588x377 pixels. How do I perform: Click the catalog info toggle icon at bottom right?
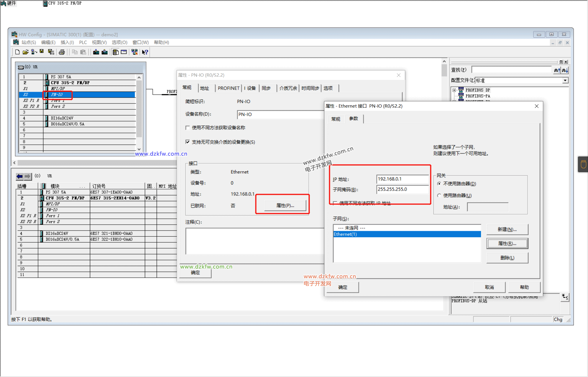(565, 297)
